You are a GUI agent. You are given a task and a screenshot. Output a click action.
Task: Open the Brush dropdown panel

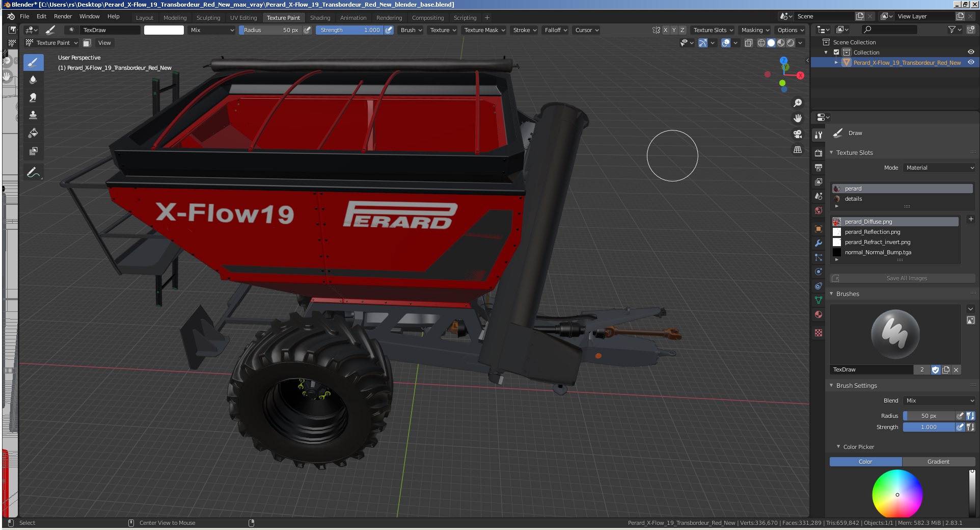411,30
